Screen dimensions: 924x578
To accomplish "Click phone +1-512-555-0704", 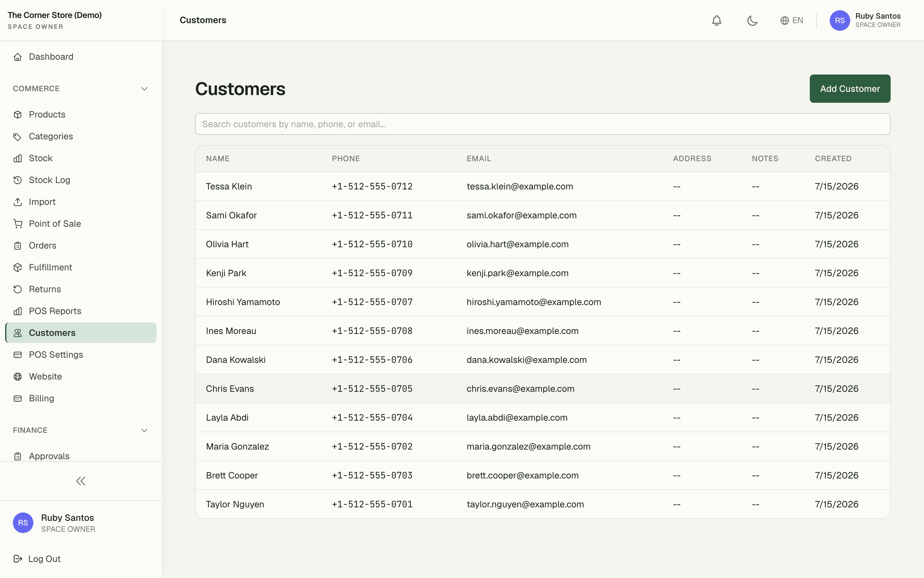I will click(372, 417).
